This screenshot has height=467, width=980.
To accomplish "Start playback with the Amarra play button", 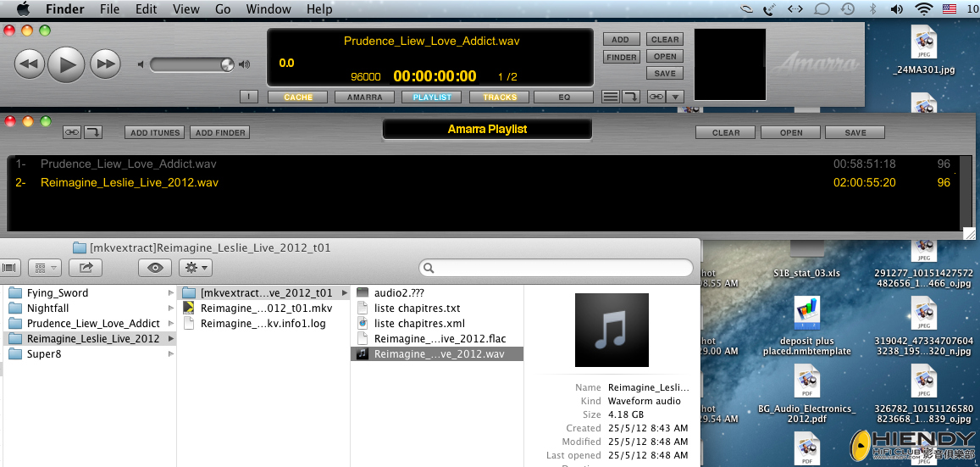I will (x=66, y=64).
